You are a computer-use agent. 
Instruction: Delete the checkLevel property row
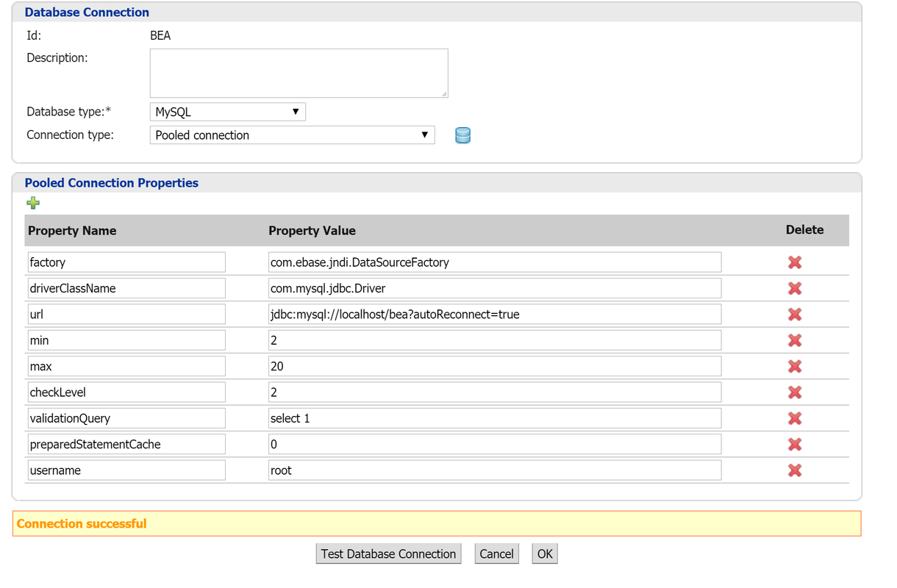[x=794, y=392]
